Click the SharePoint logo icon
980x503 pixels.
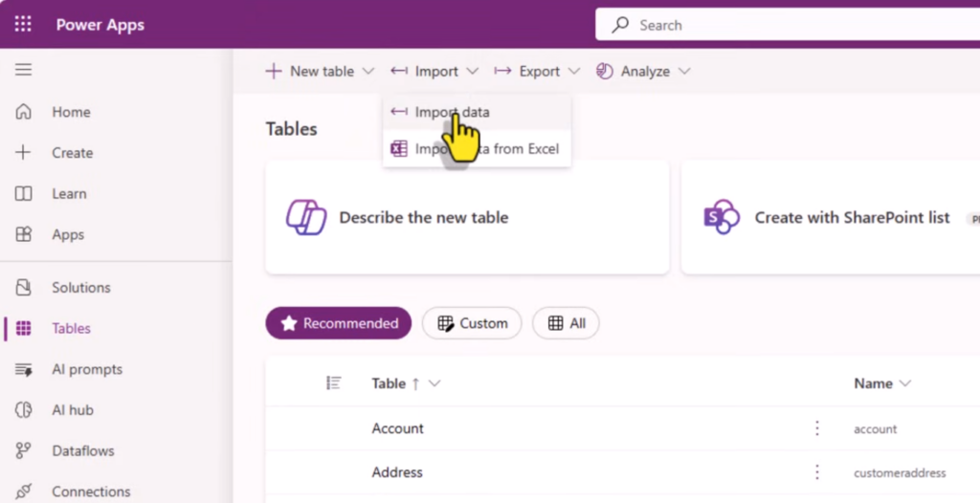[722, 217]
